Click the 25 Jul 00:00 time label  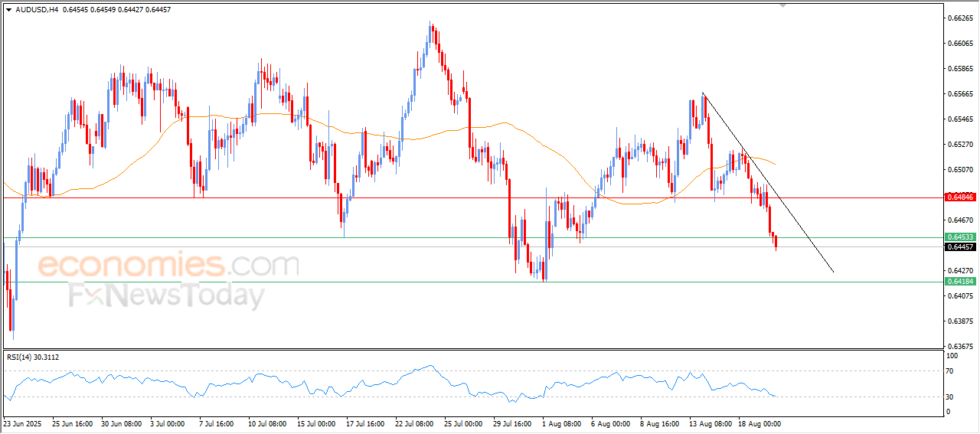click(x=462, y=423)
